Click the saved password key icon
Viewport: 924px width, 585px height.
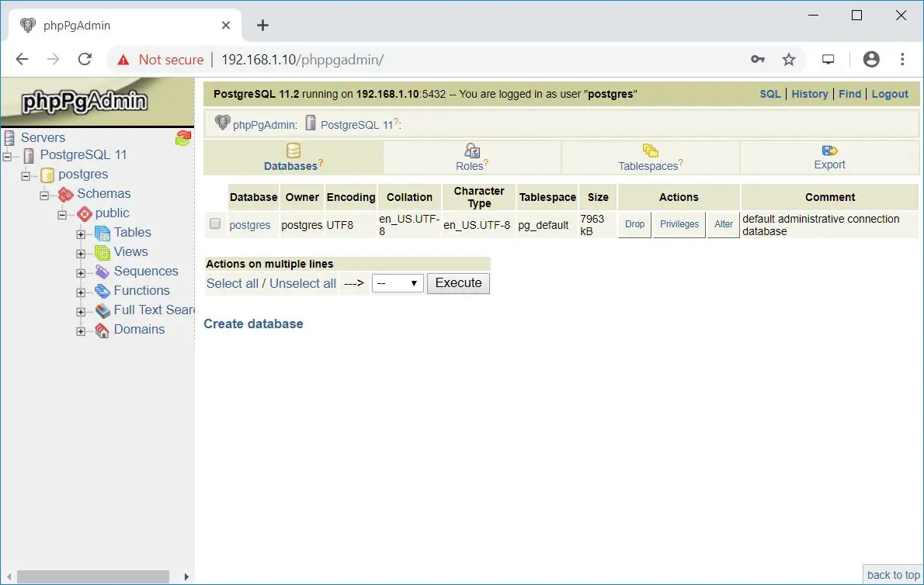pyautogui.click(x=758, y=60)
